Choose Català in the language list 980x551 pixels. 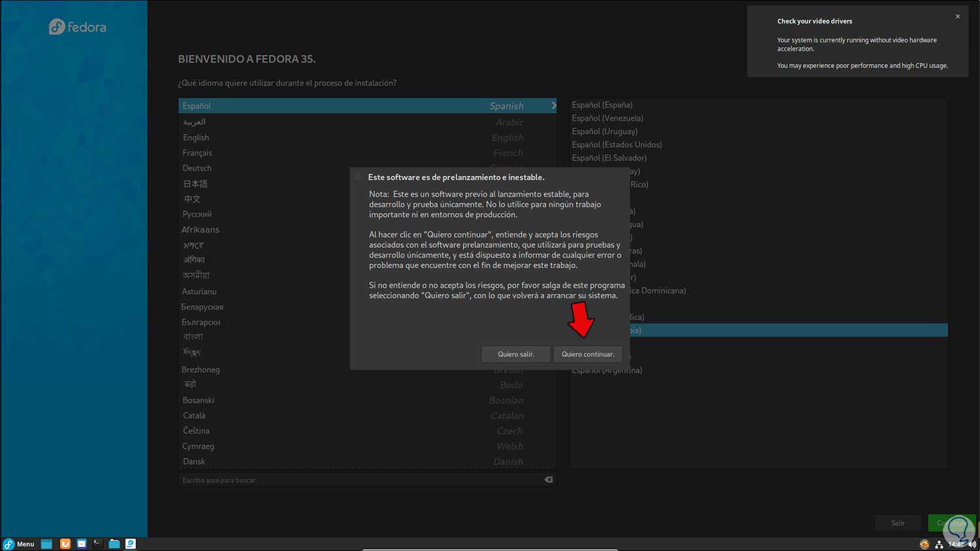point(367,416)
